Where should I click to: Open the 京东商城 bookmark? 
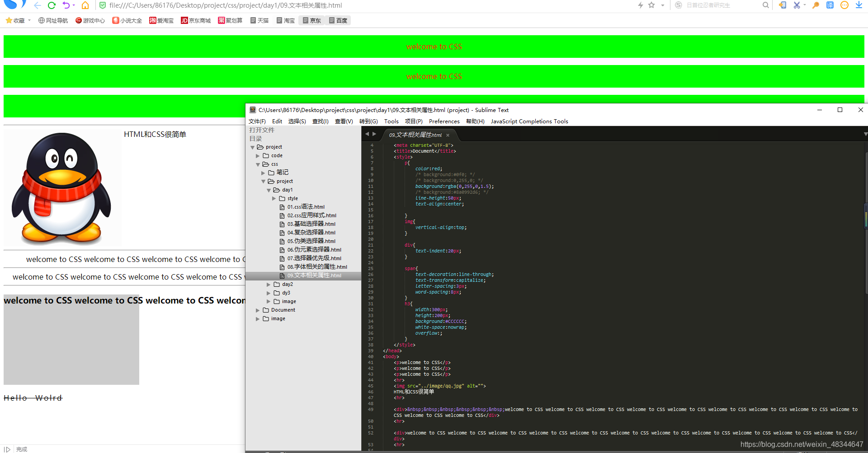pyautogui.click(x=196, y=20)
